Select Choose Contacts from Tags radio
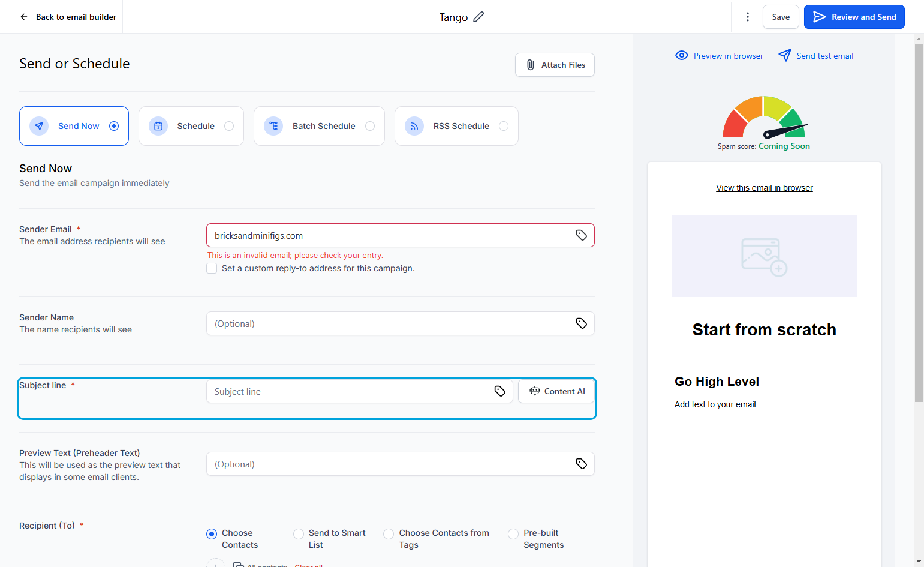The width and height of the screenshot is (924, 567). (x=389, y=534)
